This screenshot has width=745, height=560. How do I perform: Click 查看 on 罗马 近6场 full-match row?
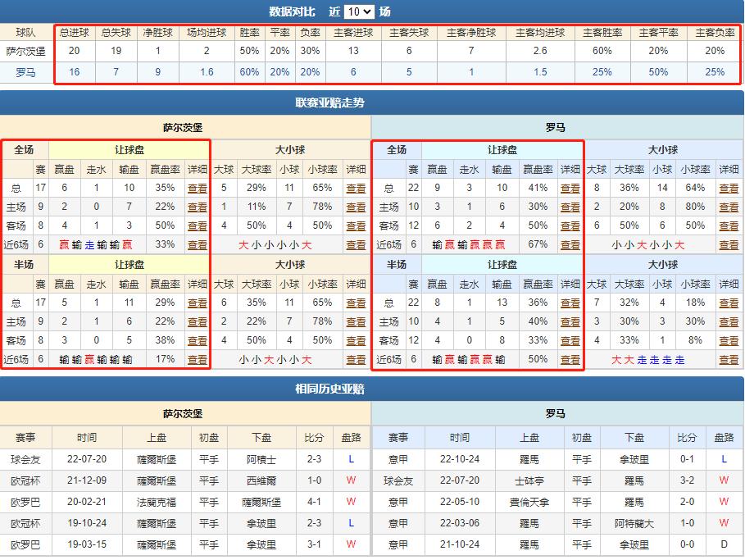[x=571, y=244]
